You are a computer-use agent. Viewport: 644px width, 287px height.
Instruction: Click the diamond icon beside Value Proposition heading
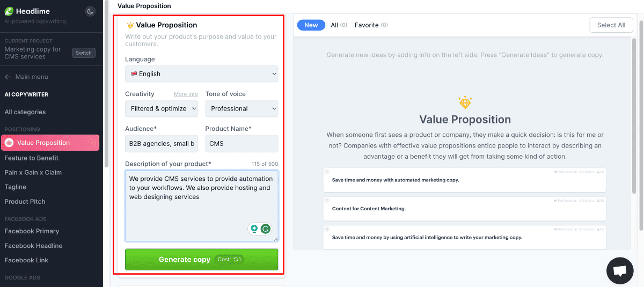coord(130,25)
